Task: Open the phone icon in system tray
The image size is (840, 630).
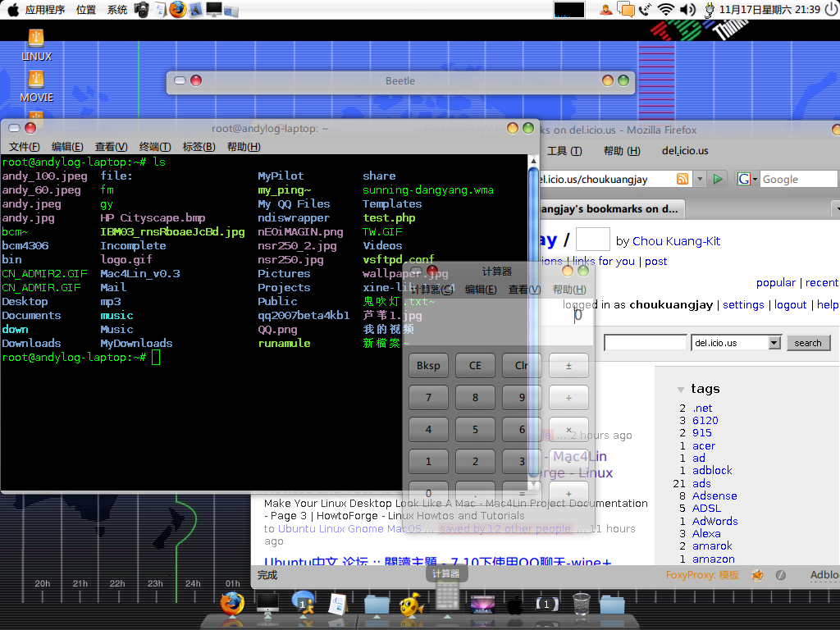Action: pos(646,10)
